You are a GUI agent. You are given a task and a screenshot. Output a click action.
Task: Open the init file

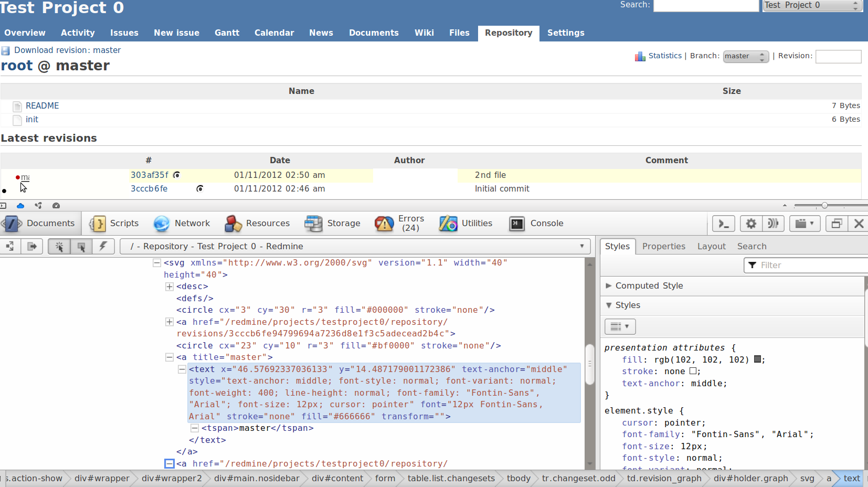tap(32, 119)
